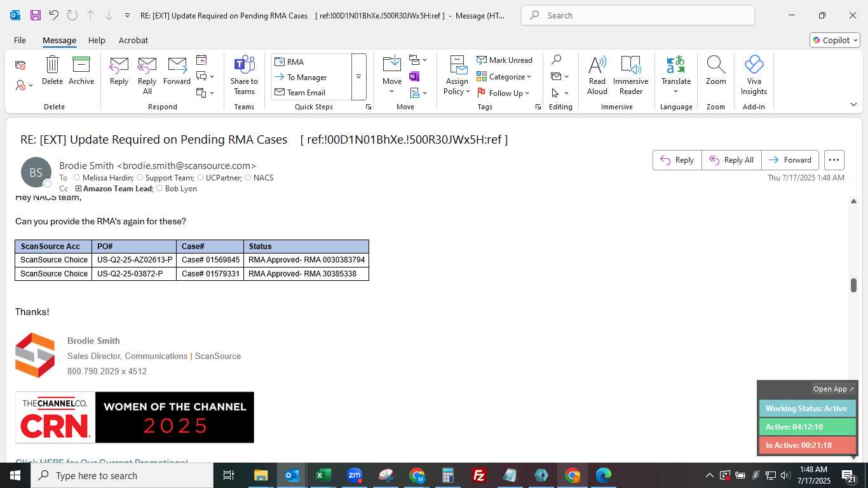
Task: Open the Select cursor dropdown
Action: pyautogui.click(x=560, y=93)
